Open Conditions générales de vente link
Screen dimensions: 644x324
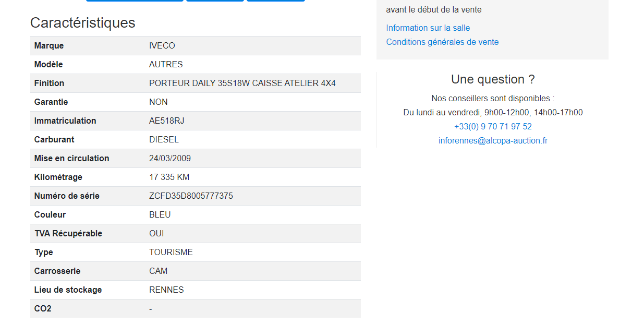click(x=442, y=42)
